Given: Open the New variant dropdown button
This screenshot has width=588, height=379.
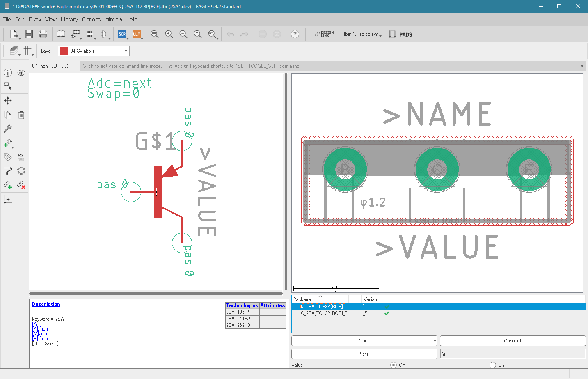Looking at the screenshot, I should 364,341.
